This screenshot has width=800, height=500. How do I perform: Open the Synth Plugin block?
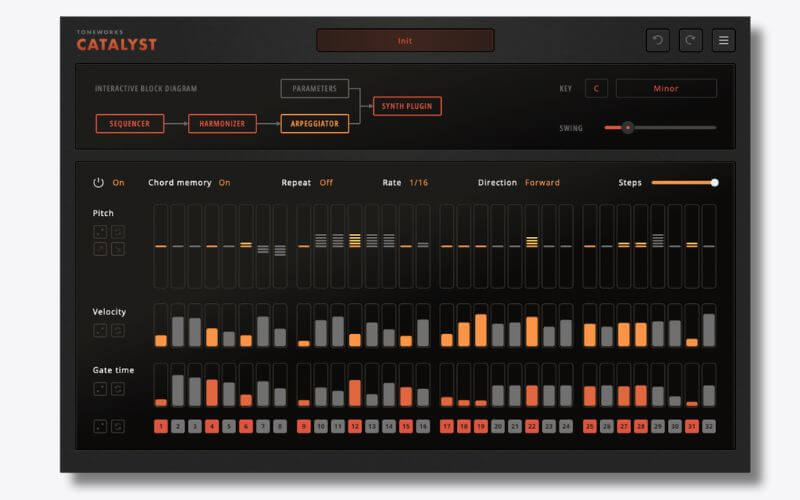click(x=407, y=106)
